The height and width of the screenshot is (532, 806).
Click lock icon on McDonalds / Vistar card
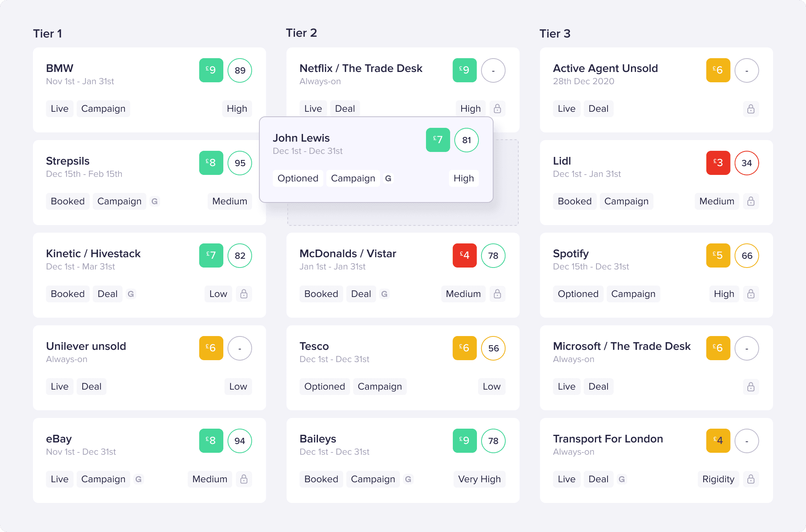(497, 294)
